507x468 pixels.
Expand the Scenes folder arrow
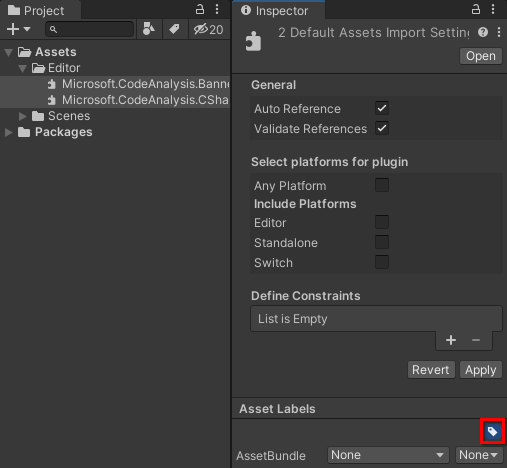tap(22, 116)
